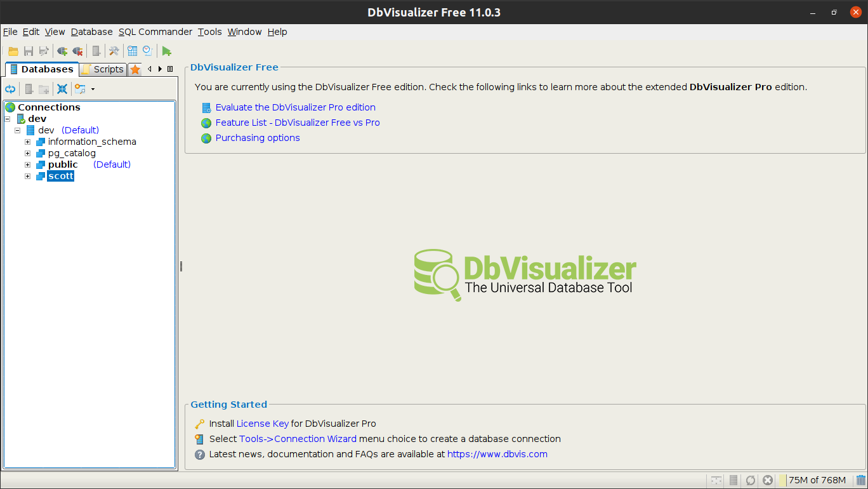The height and width of the screenshot is (489, 868).
Task: Select the scott schema item
Action: click(x=61, y=176)
